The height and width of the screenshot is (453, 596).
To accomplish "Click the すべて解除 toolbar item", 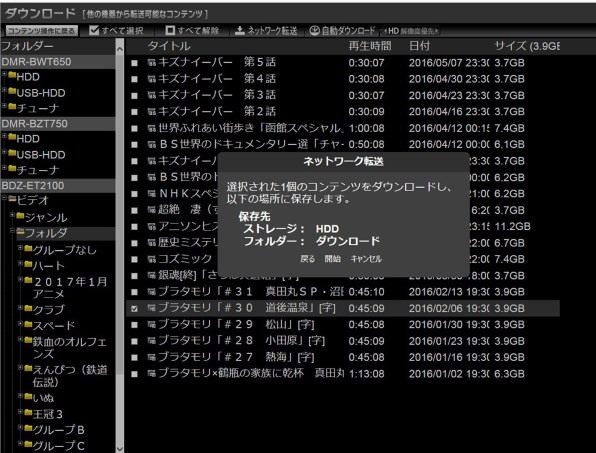I will pos(192,30).
